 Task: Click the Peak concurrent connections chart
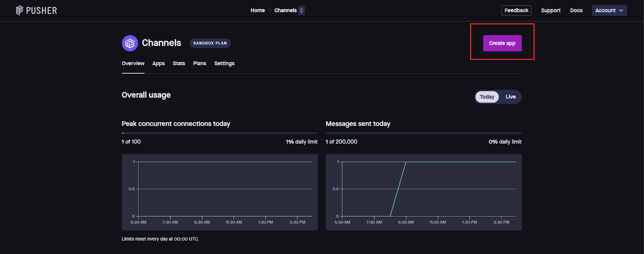click(x=220, y=192)
